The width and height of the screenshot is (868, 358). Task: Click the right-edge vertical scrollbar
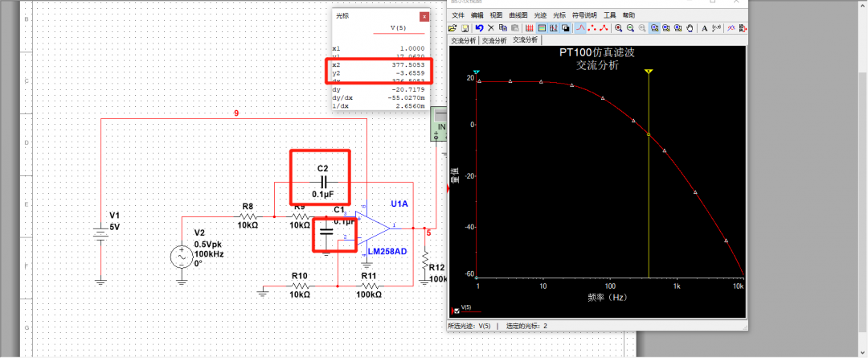coord(863,177)
